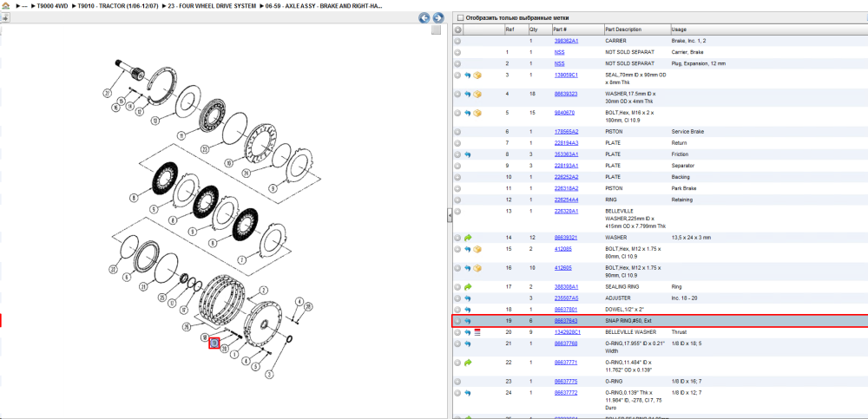Open part number 226318A2 link
The height and width of the screenshot is (419, 868).
coord(566,188)
